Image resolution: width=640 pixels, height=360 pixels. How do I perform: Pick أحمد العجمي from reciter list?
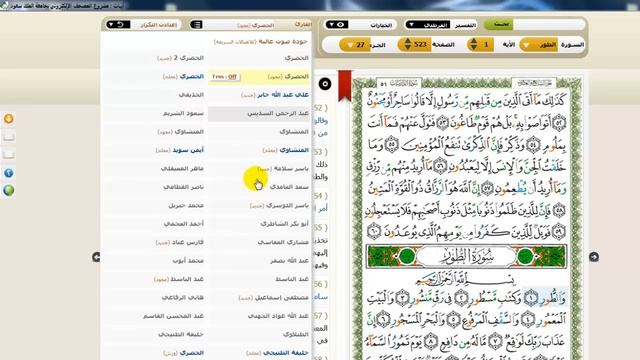(184, 224)
